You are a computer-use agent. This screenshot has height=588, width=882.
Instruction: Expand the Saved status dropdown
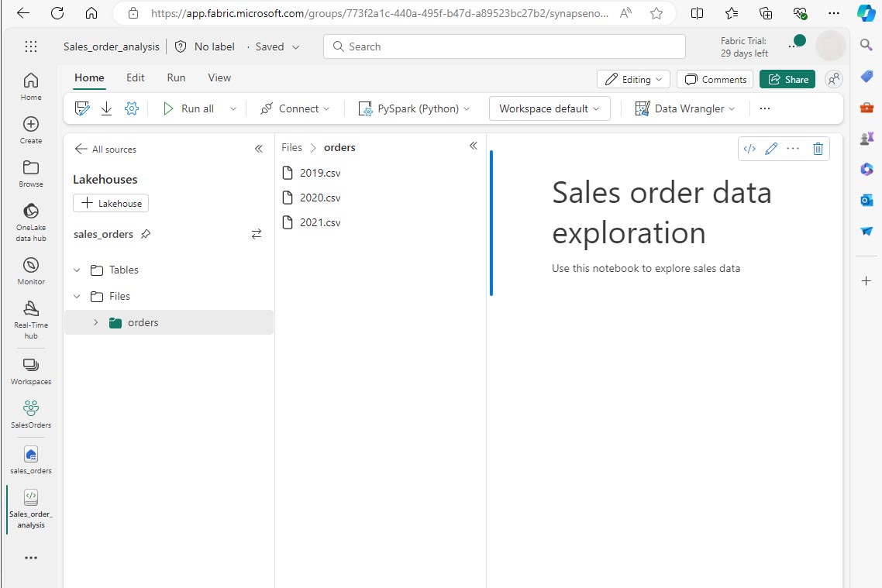tap(295, 47)
